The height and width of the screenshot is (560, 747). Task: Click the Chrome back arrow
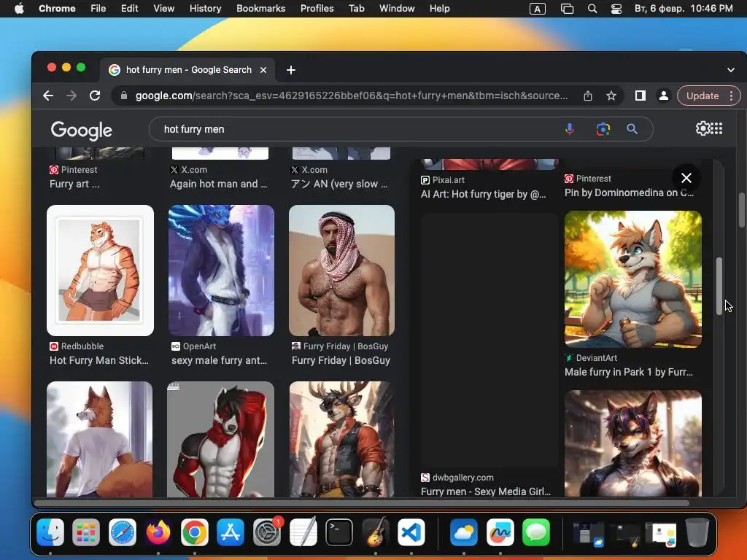[48, 96]
